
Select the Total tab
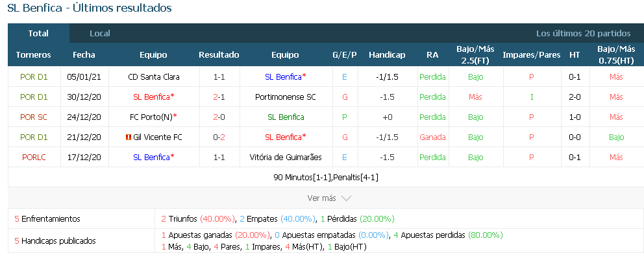tap(38, 34)
